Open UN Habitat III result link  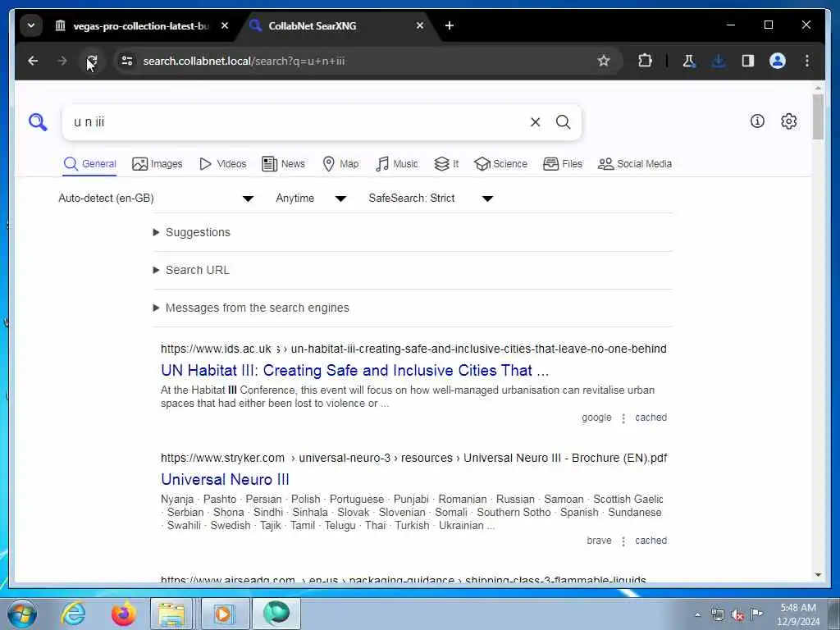click(x=354, y=370)
